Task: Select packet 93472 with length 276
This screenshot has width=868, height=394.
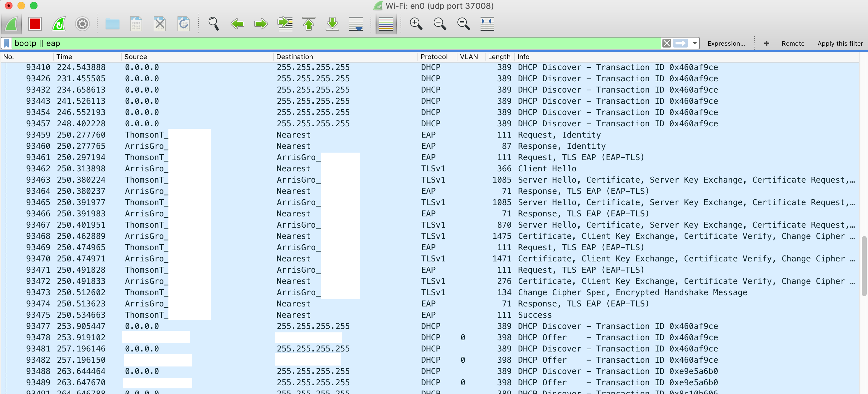Action: click(x=430, y=281)
